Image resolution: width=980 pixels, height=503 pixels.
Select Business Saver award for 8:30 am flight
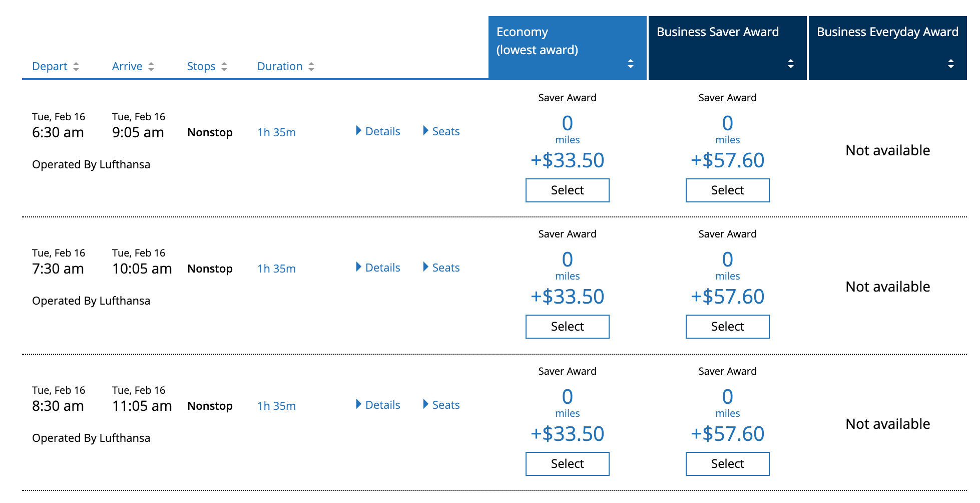(727, 464)
